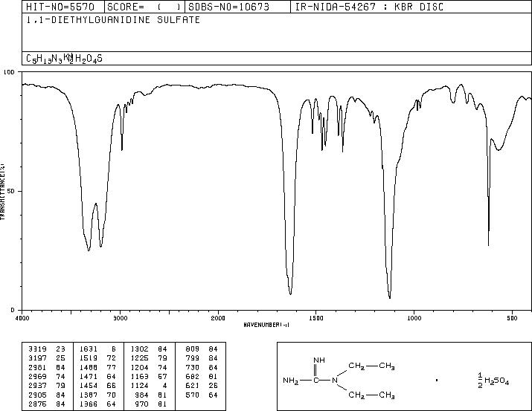
Task: Click the peak table value 3197
Action: pos(37,358)
